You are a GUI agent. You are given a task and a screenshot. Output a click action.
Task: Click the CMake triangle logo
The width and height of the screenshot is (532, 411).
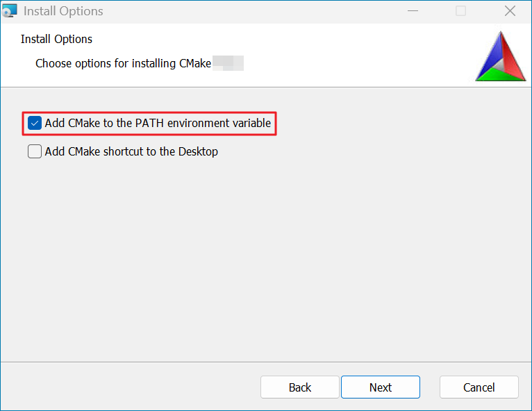tap(501, 56)
